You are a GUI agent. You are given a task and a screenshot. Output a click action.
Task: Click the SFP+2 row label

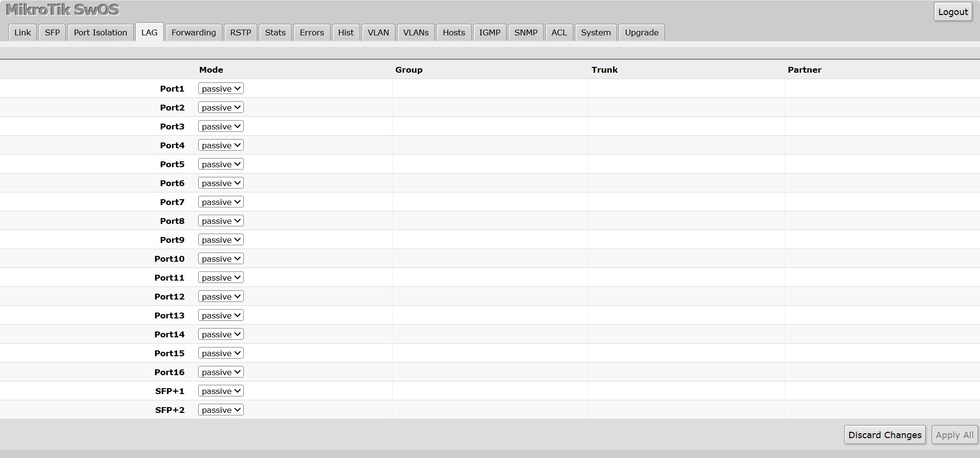click(x=170, y=410)
